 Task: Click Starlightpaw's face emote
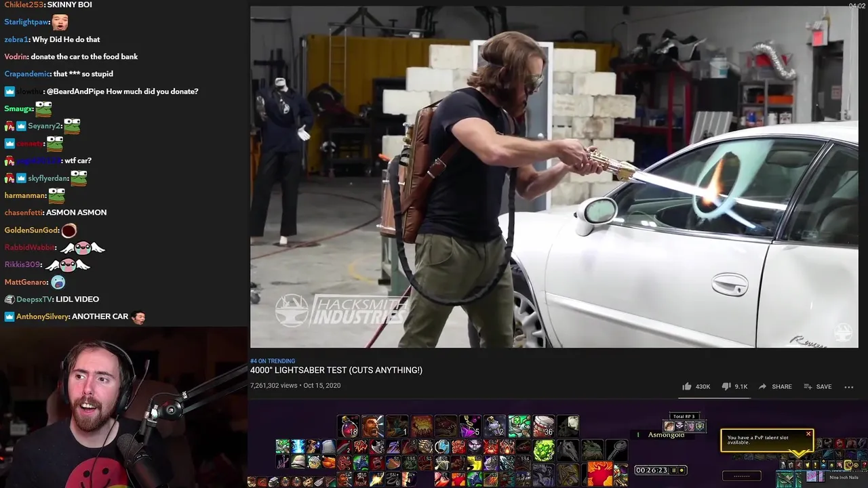(x=60, y=22)
